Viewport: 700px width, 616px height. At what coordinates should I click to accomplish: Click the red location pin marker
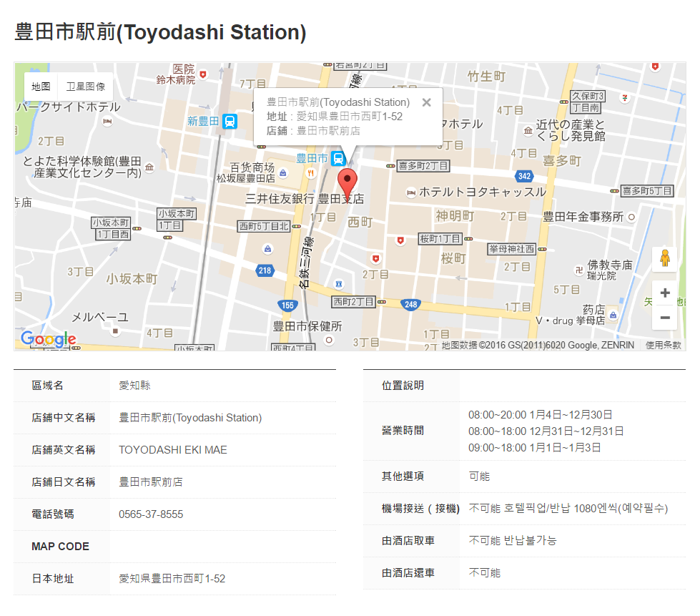click(x=347, y=186)
